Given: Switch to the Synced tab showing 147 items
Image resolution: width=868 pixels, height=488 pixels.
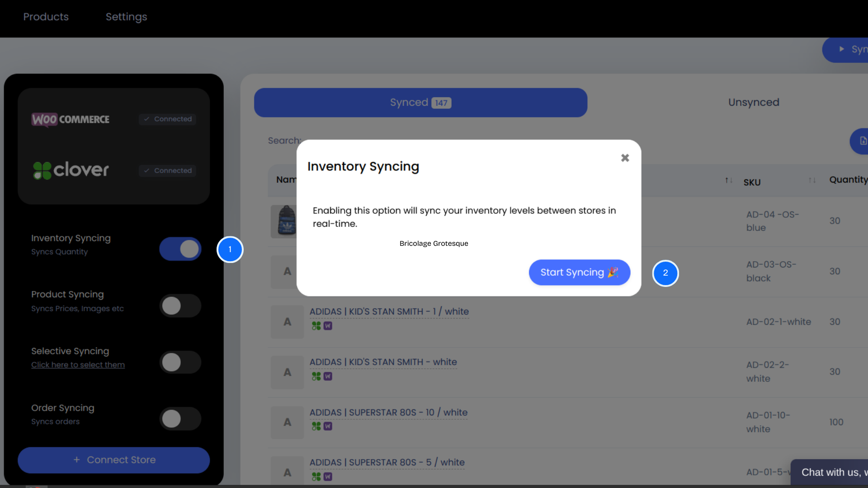Looking at the screenshot, I should point(420,103).
